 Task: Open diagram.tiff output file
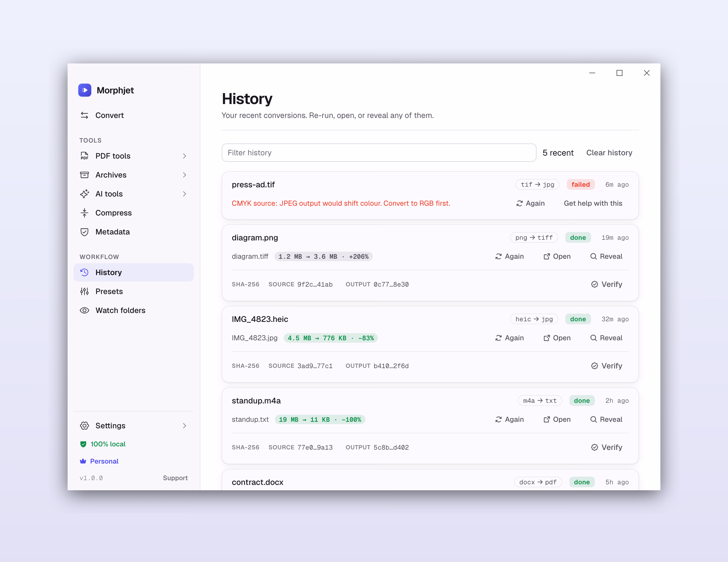click(x=557, y=256)
